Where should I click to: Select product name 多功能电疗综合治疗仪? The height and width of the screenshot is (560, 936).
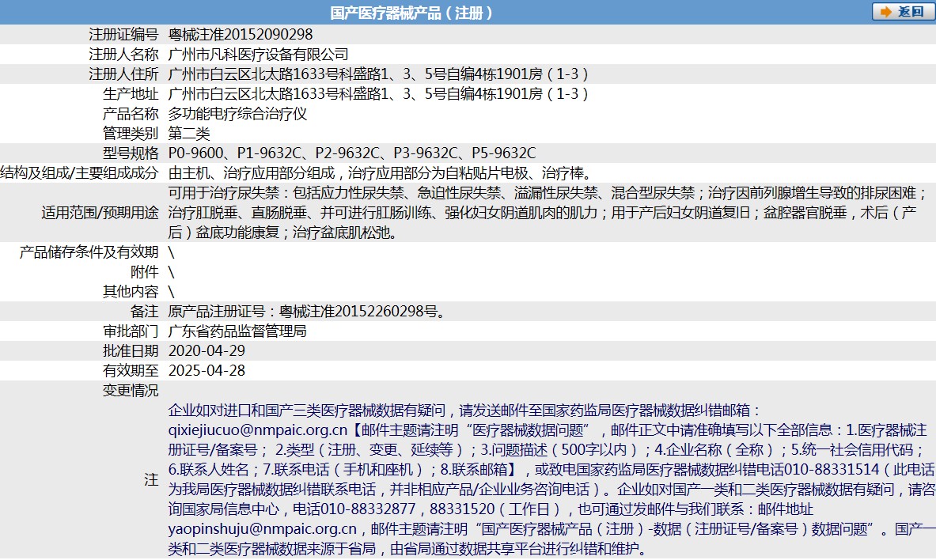coord(237,113)
